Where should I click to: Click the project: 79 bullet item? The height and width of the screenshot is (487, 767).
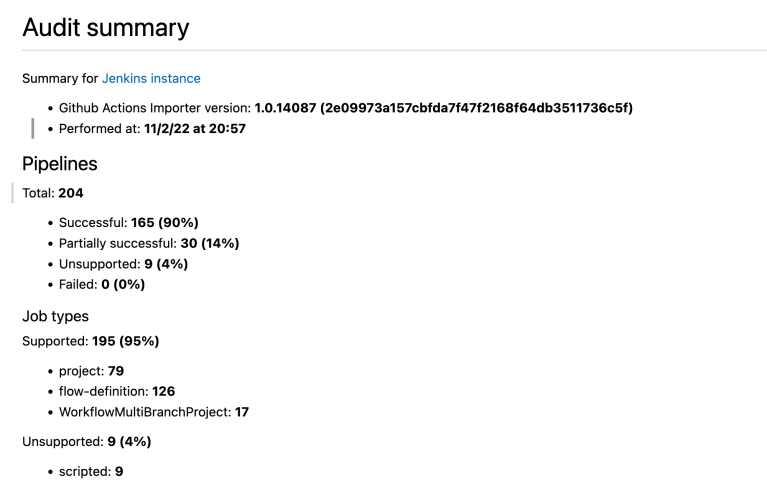(91, 370)
